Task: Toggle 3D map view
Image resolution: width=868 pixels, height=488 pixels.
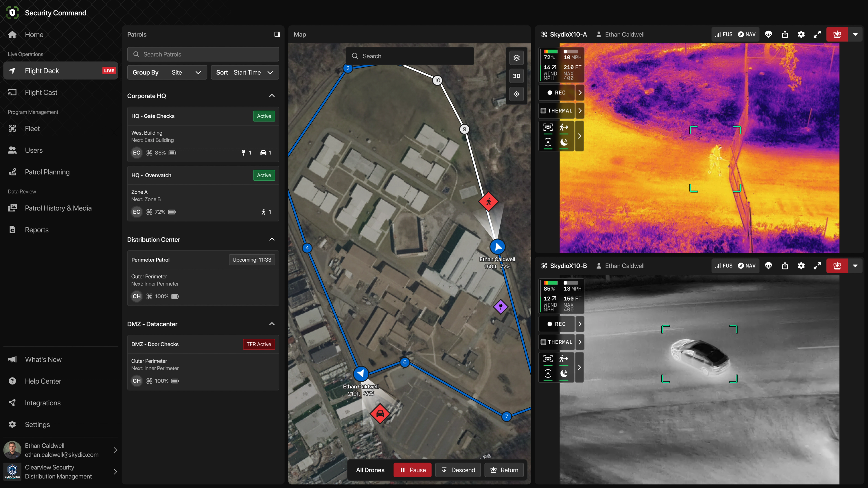Action: pyautogui.click(x=516, y=76)
